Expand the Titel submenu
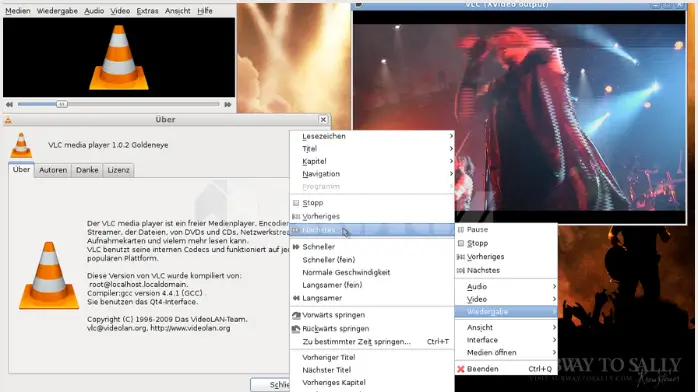Screen dimensions: 698x392 (372, 149)
